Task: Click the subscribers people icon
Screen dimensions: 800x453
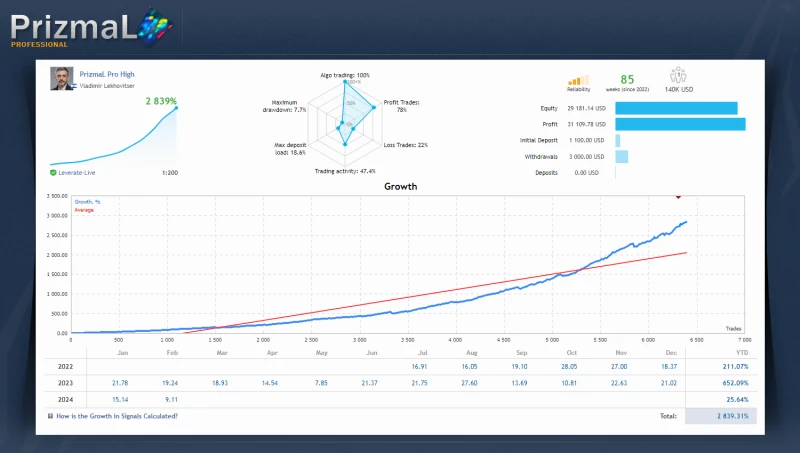Action: point(680,75)
